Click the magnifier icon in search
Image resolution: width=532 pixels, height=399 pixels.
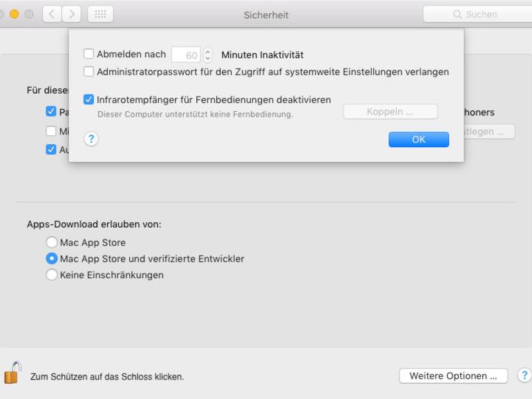pyautogui.click(x=457, y=14)
